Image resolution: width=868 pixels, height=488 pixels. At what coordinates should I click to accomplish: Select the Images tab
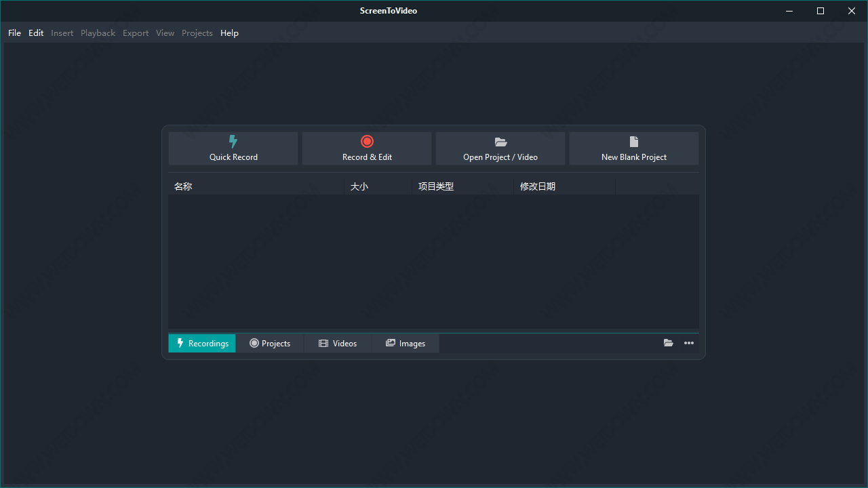coord(406,343)
